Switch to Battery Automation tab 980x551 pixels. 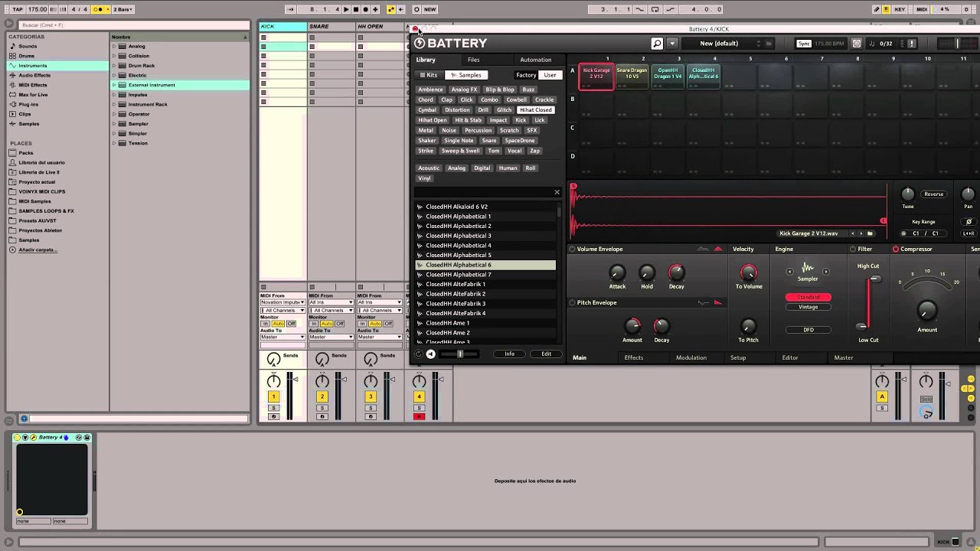[x=535, y=60]
